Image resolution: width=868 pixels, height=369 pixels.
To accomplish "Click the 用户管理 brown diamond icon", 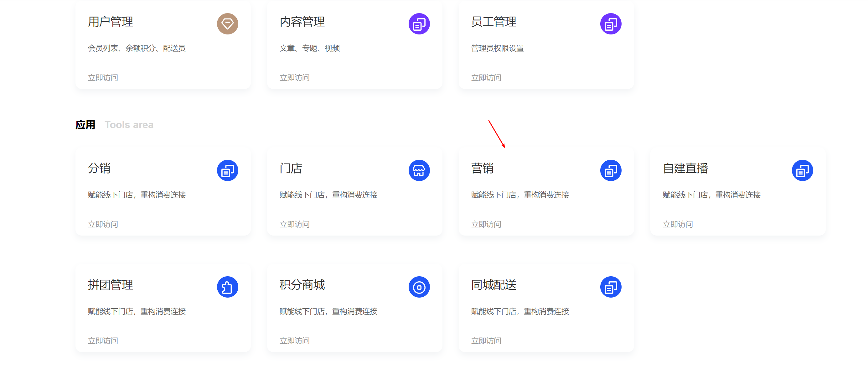I will pos(227,24).
